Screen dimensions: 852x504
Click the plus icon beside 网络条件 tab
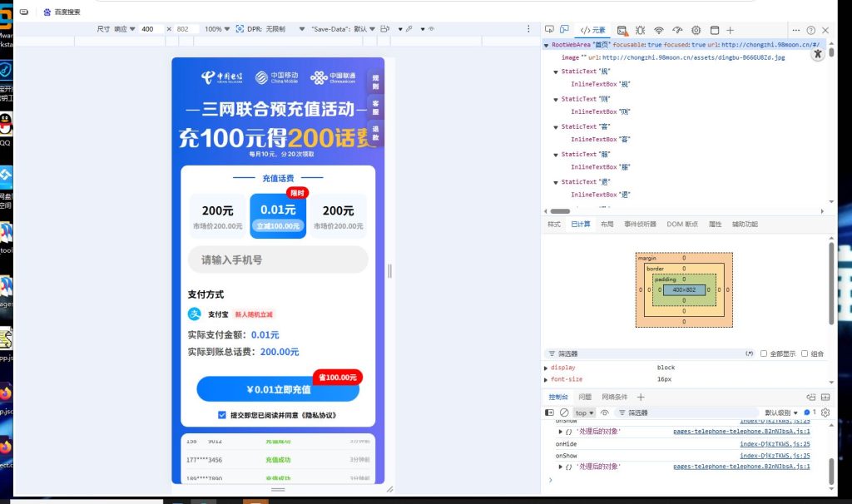point(641,397)
